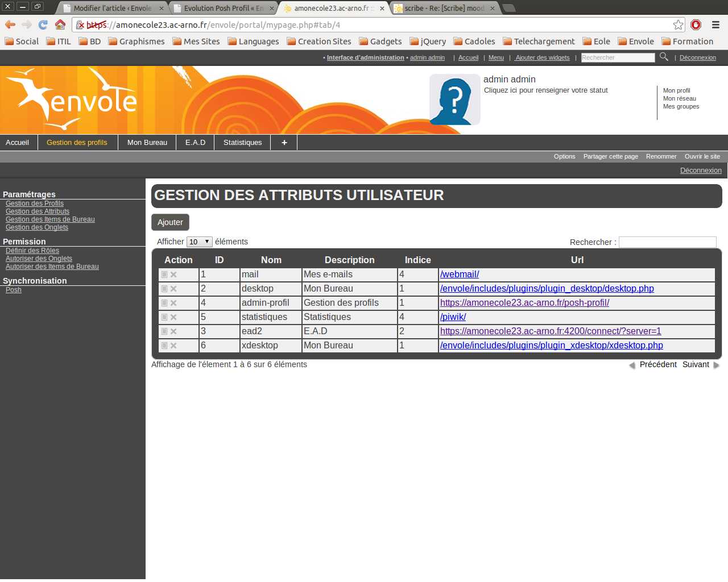Click the delete icon for xdesktop row
Viewport: 728px width, 582px height.
pos(173,346)
